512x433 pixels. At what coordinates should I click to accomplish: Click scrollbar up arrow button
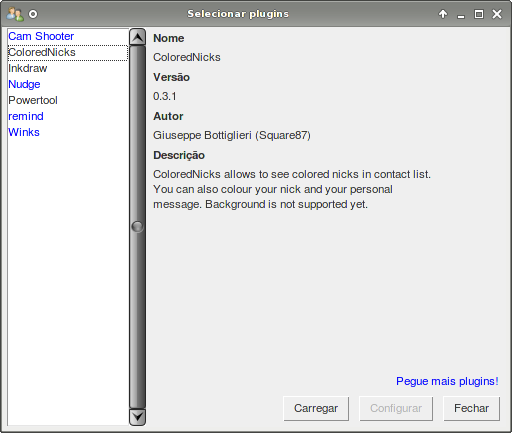point(137,37)
